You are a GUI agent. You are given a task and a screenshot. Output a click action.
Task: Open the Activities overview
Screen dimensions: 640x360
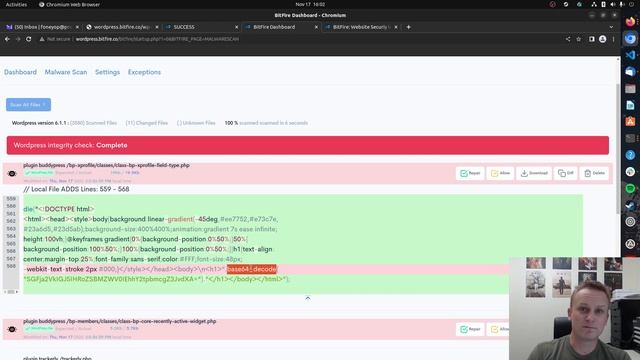[16, 4]
